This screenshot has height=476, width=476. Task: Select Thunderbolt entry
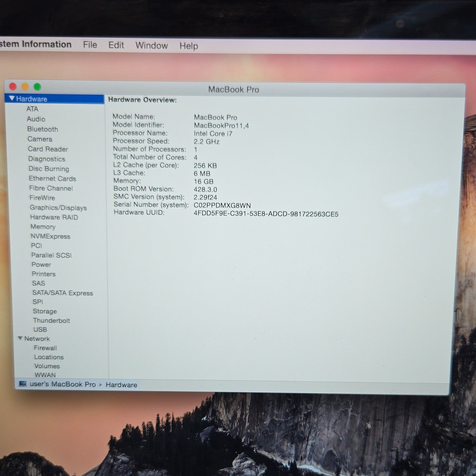point(52,320)
